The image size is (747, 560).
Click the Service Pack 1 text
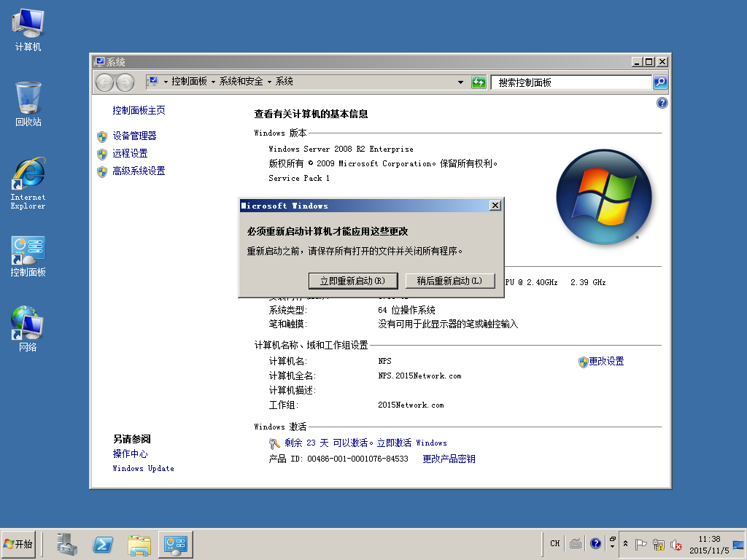(x=298, y=178)
